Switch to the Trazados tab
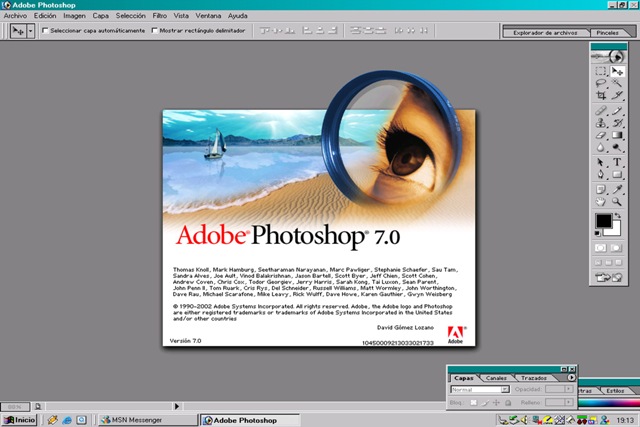Image resolution: width=640 pixels, height=427 pixels. 534,378
